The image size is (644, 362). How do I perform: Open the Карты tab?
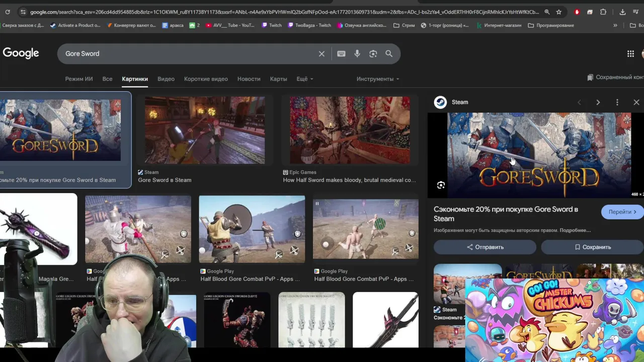278,79
